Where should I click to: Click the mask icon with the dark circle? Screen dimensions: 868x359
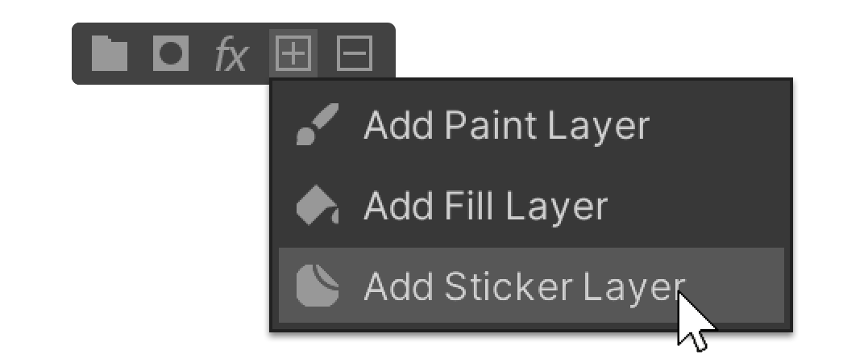[x=171, y=54]
